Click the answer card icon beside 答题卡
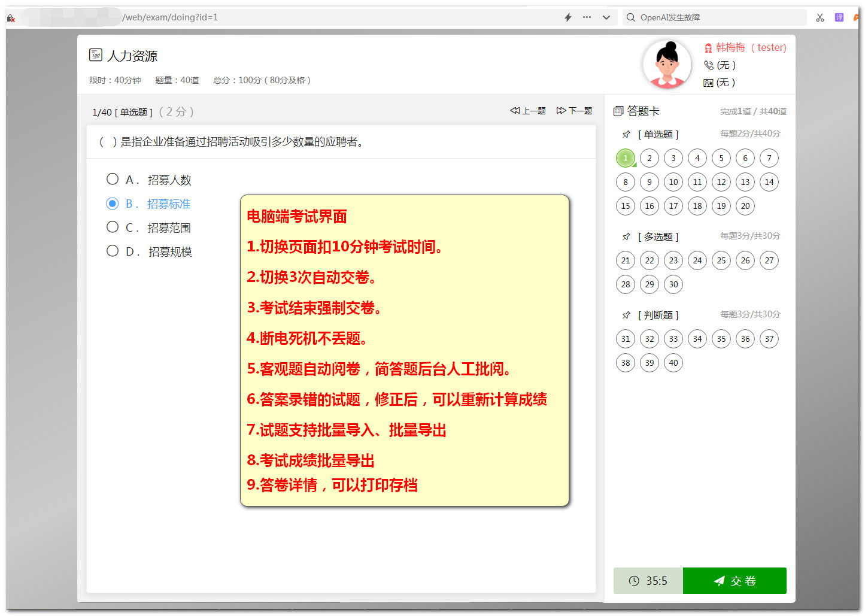 [618, 111]
